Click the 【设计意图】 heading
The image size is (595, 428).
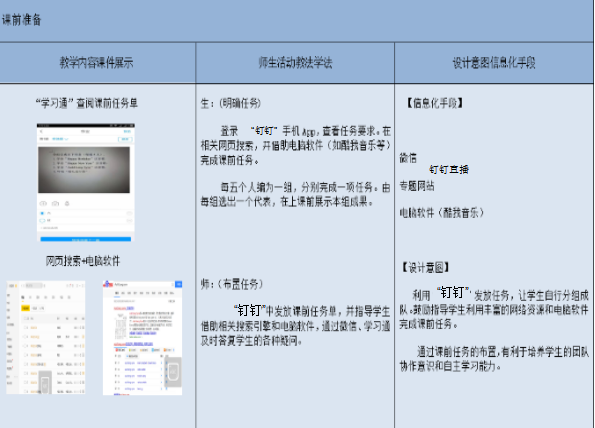[425, 268]
